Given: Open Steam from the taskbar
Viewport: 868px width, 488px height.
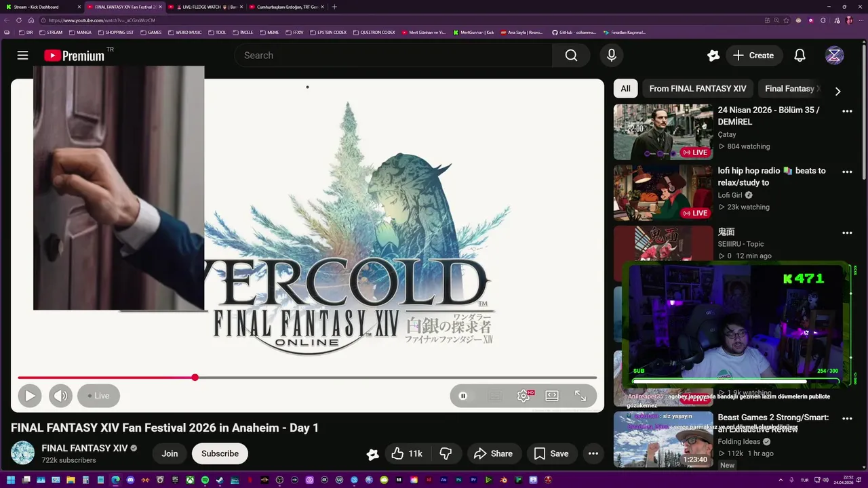Looking at the screenshot, I should [x=220, y=480].
